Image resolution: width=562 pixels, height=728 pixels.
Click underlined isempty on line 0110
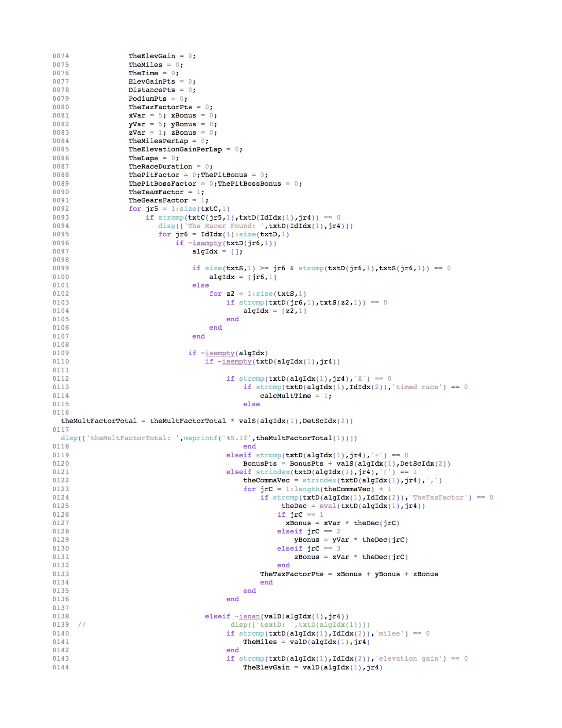[237, 361]
